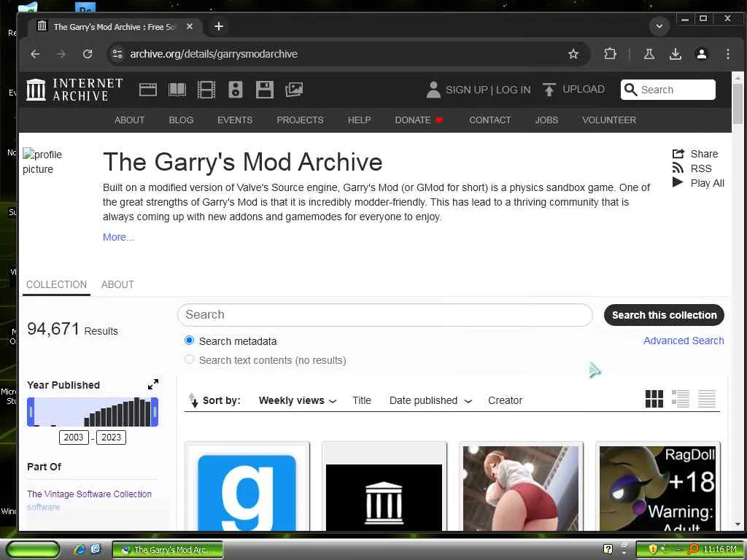747x560 pixels.
Task: Select Search metadata radio button
Action: pyautogui.click(x=189, y=341)
